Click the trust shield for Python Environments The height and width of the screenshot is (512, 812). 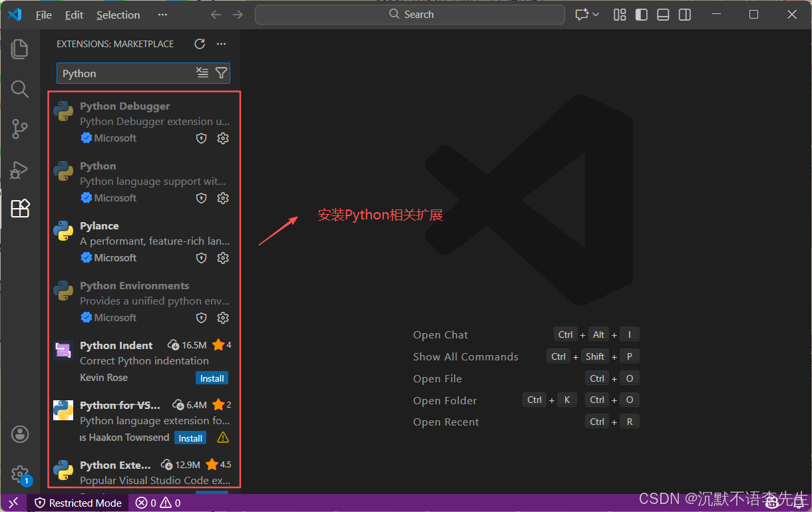pyautogui.click(x=201, y=318)
